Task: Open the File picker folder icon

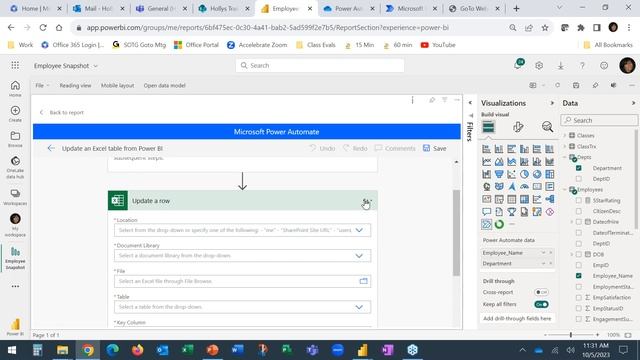Action: pos(363,281)
